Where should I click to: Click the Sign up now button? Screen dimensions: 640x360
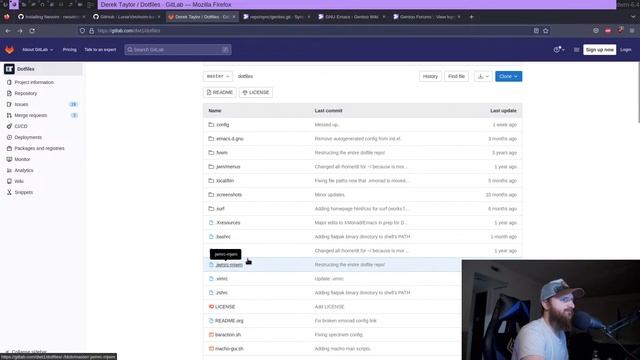point(600,50)
